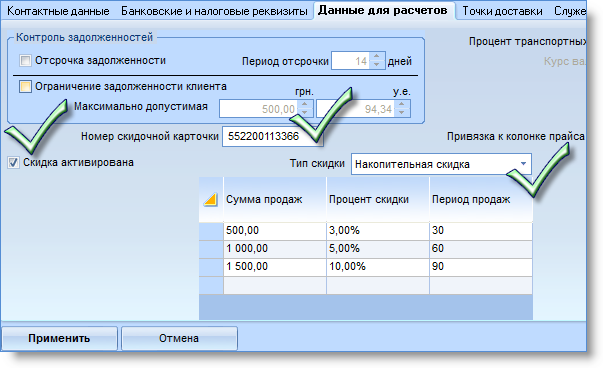Select the 1 500,00 sales amount cell
This screenshot has width=603, height=368.
click(x=275, y=267)
